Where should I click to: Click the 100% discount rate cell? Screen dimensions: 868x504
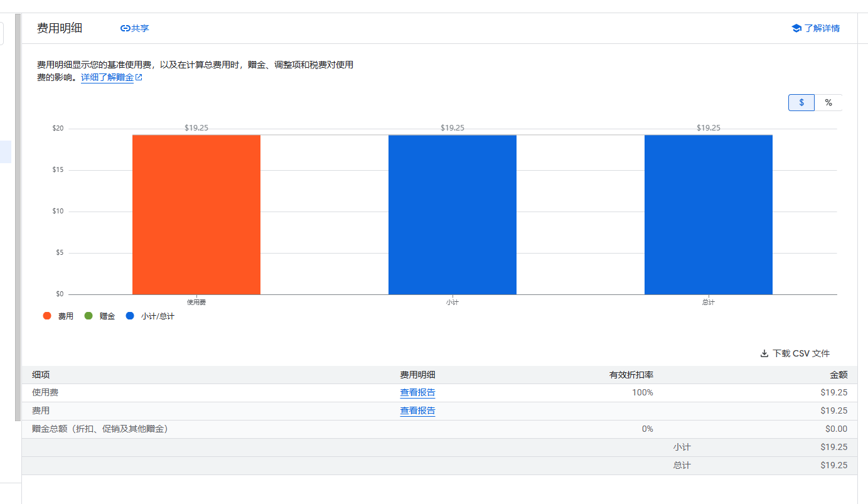coord(643,392)
